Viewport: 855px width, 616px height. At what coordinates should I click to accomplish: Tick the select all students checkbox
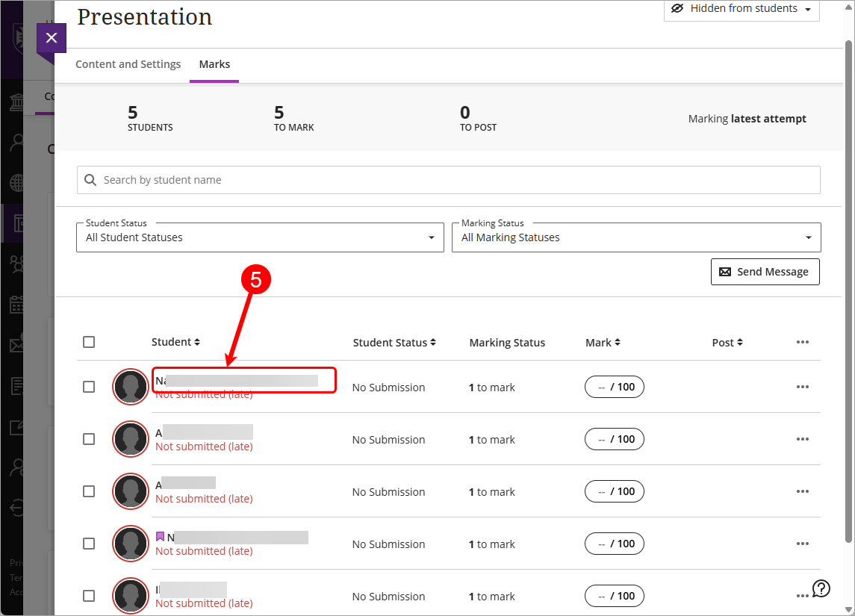tap(89, 342)
